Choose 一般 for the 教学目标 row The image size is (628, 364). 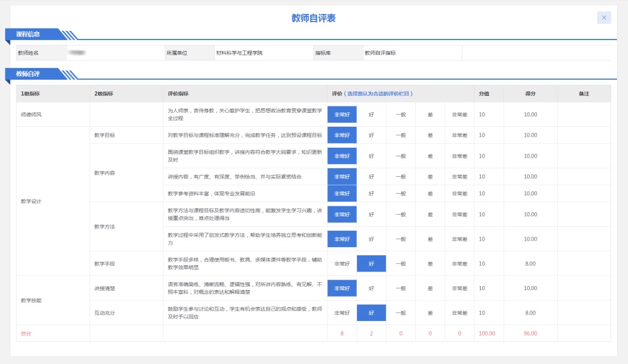pyautogui.click(x=401, y=135)
